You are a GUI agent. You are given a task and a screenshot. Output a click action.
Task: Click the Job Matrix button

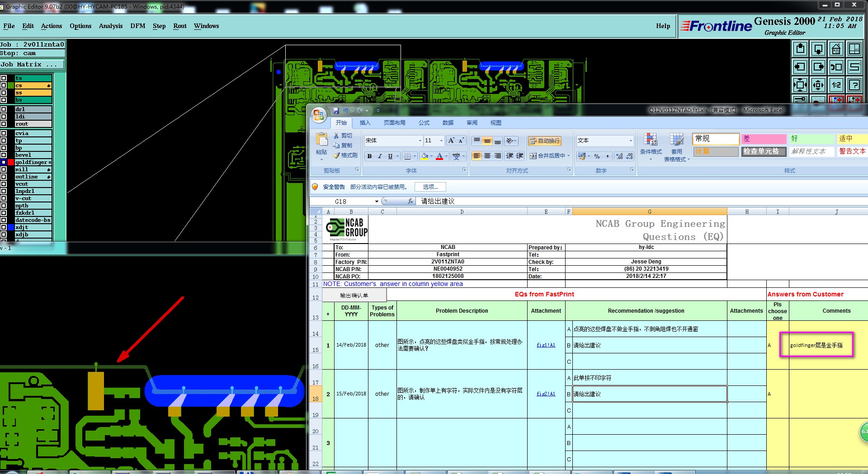(x=33, y=65)
